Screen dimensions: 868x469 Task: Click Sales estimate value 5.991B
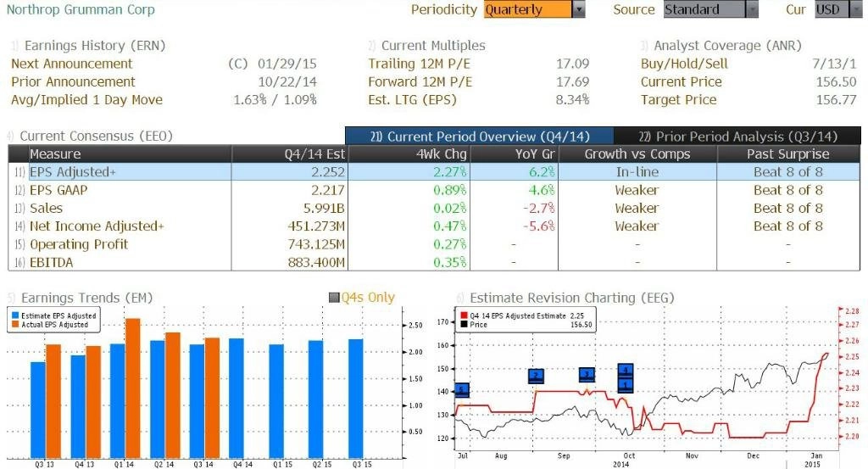324,208
